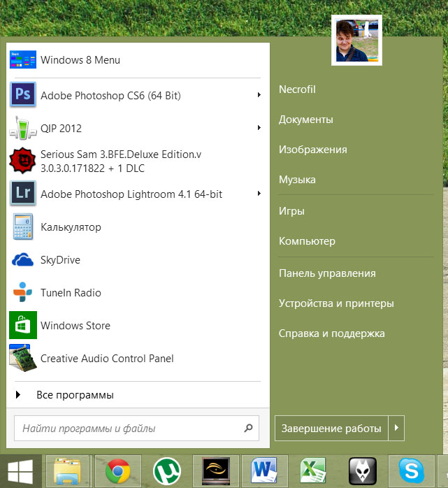
Task: Open 'Игры' menu entry
Action: pyautogui.click(x=291, y=211)
